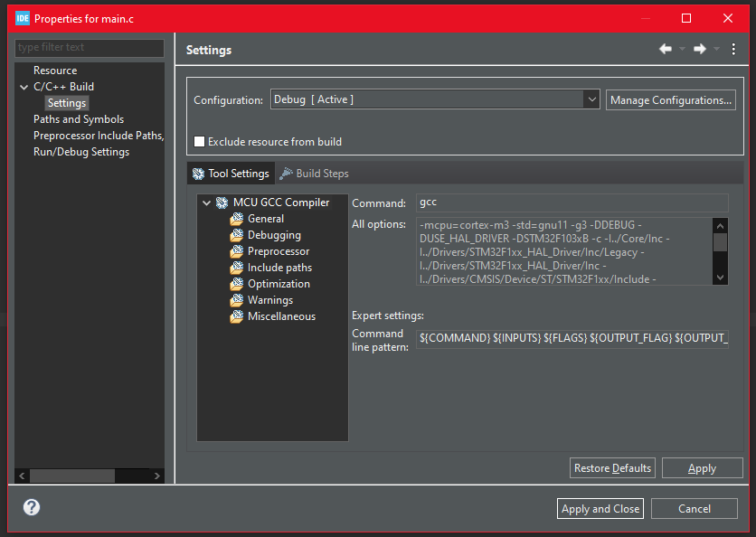Click the Restore Defaults button
Viewport: 756px width, 537px height.
(612, 468)
